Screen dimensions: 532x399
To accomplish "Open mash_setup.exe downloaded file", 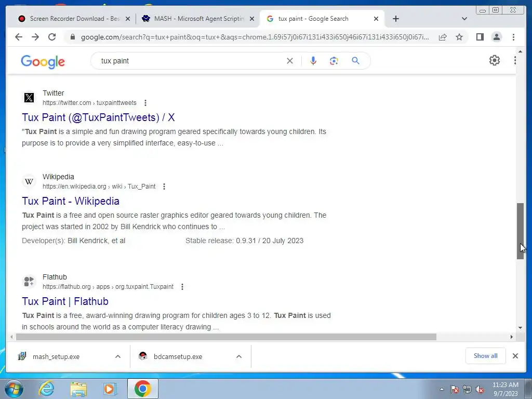I will pyautogui.click(x=56, y=356).
